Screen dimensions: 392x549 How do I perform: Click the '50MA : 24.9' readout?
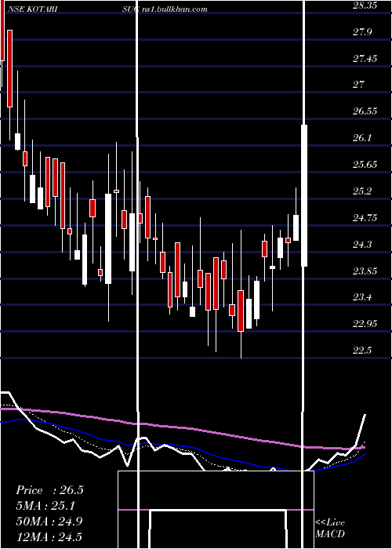click(x=49, y=522)
